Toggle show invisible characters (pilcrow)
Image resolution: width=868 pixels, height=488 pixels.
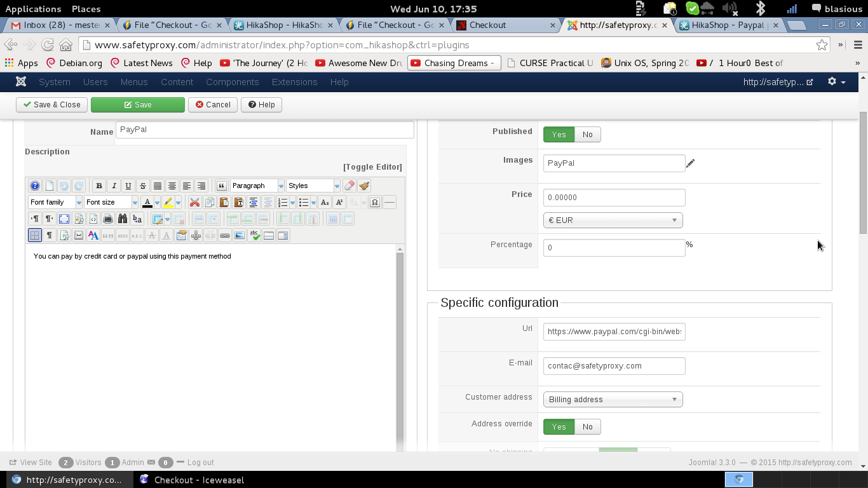click(x=50, y=235)
